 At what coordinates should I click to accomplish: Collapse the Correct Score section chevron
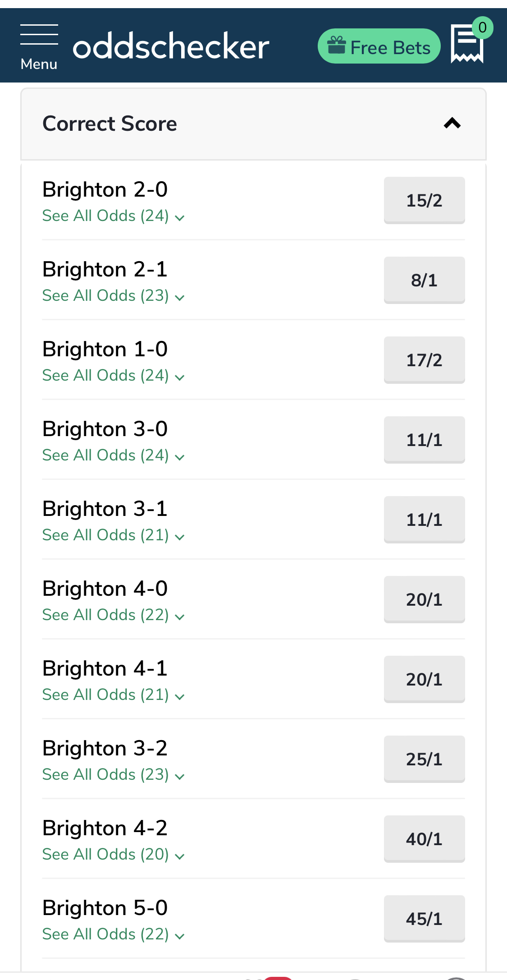tap(452, 123)
